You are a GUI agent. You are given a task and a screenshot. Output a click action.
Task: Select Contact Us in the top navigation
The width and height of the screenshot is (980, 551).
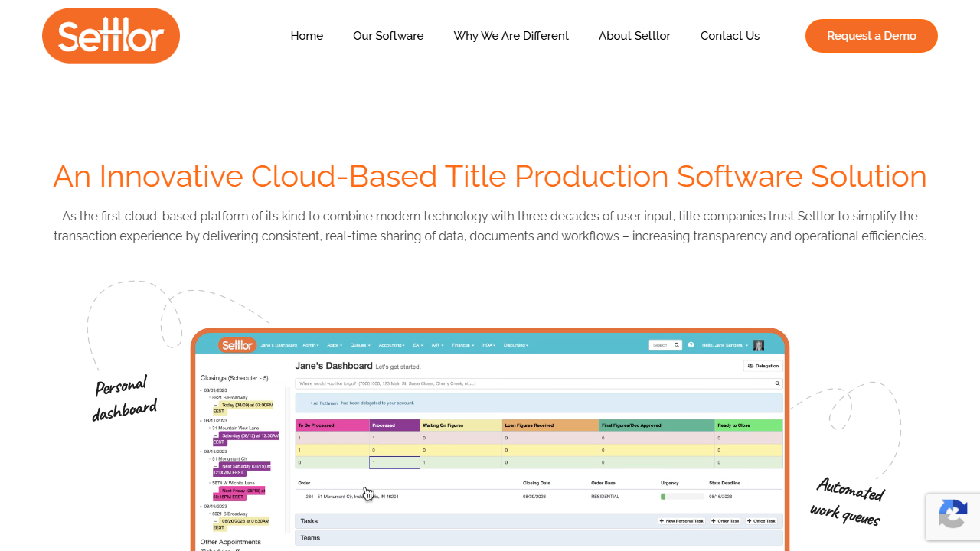click(730, 36)
